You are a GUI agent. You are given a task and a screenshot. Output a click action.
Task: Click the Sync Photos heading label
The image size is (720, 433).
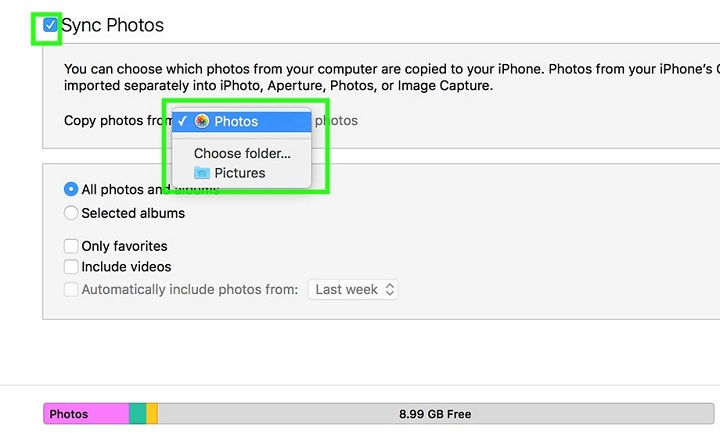pos(112,25)
